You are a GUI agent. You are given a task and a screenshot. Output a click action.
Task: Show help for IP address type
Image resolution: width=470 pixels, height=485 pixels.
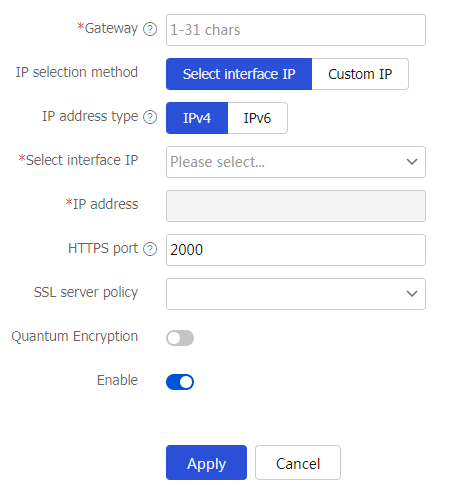coord(150,117)
